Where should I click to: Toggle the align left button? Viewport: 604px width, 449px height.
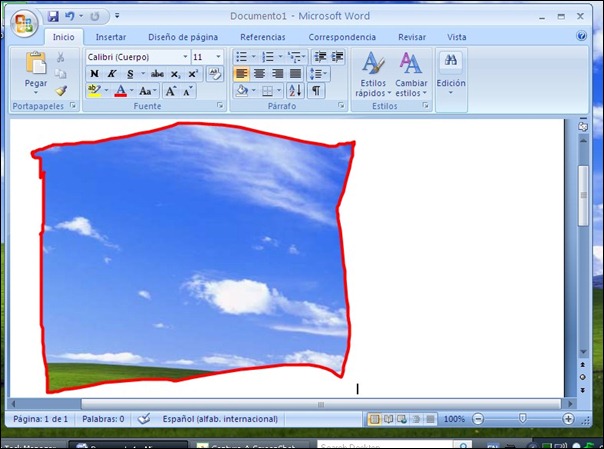point(242,74)
